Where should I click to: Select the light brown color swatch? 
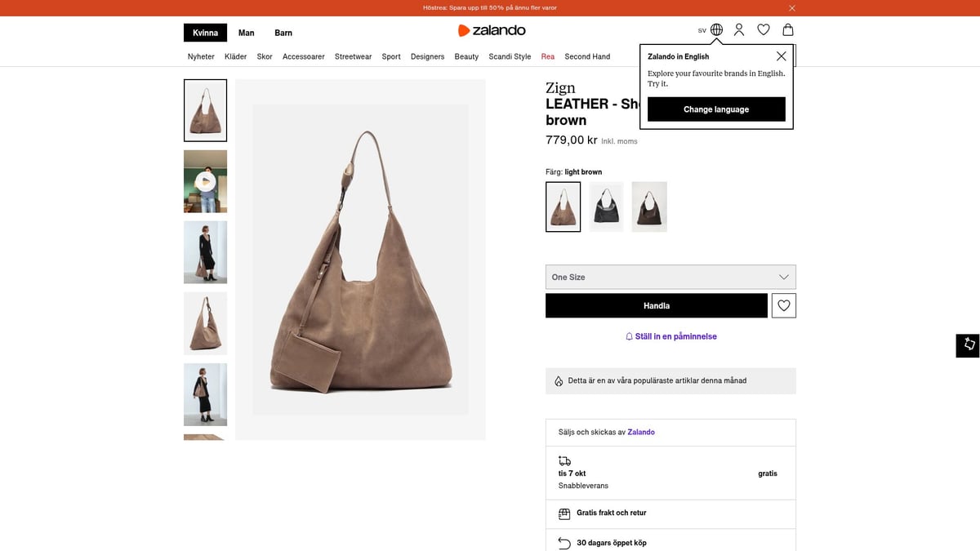tap(563, 207)
